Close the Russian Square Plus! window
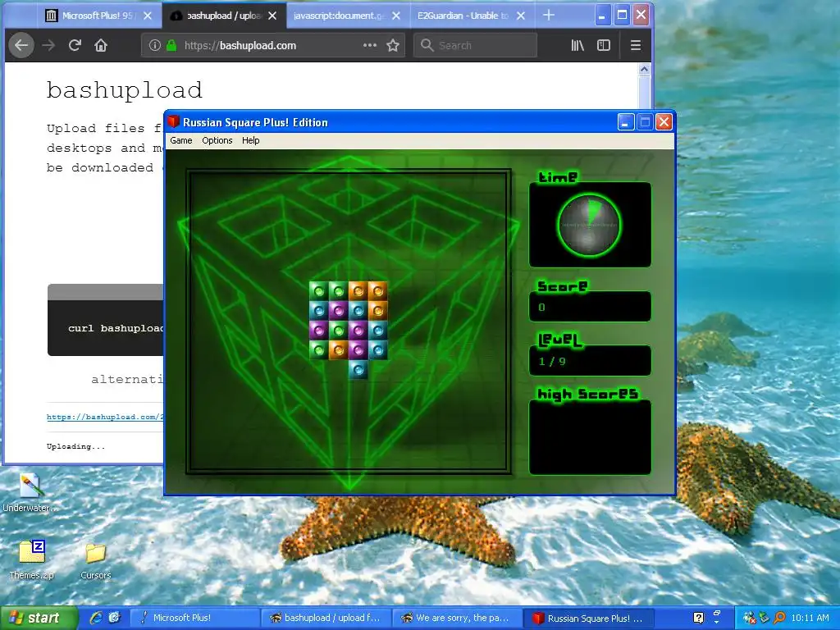This screenshot has height=630, width=840. (x=664, y=122)
